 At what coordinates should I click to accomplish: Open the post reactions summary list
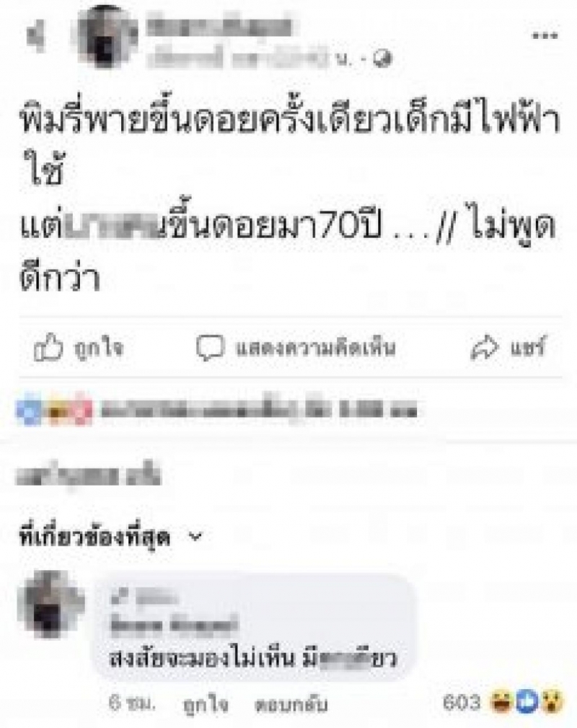pyautogui.click(x=216, y=409)
